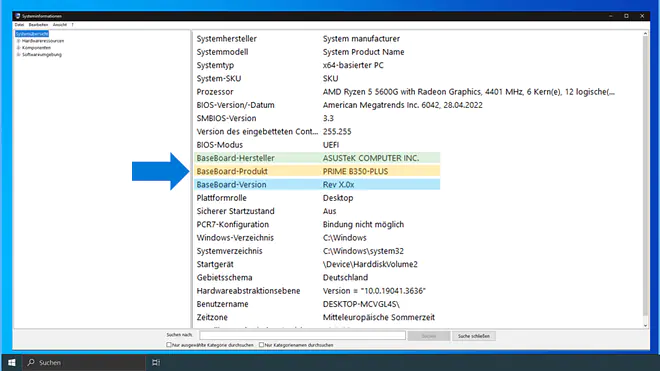Select the BaseBoard-Produkt row
Viewport: 660px width, 371px height.
point(317,171)
